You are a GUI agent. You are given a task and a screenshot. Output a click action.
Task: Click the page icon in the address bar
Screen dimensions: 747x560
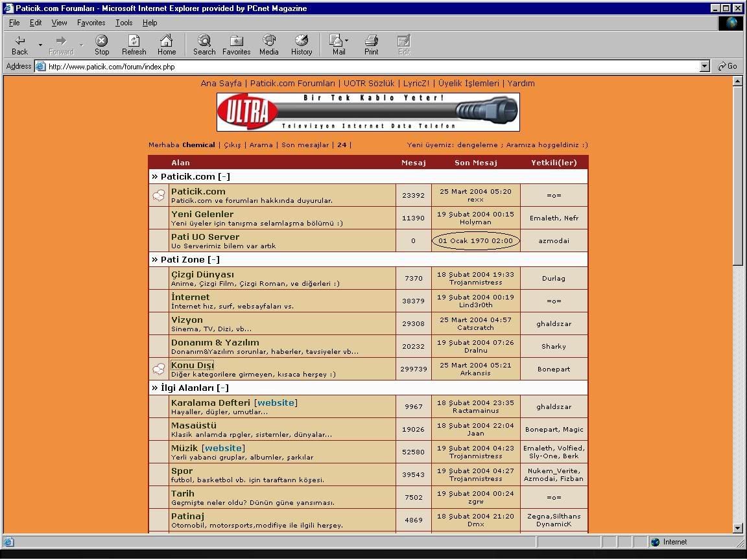[40, 66]
